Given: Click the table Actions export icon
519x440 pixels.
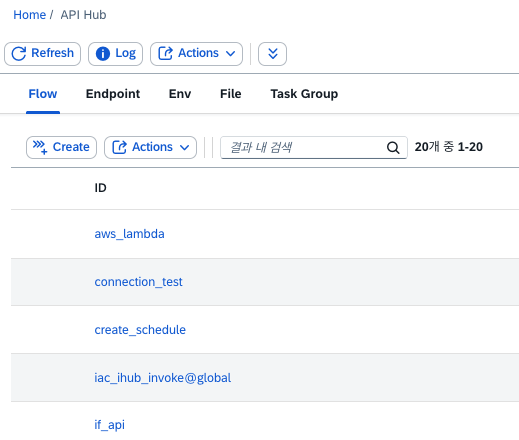Looking at the screenshot, I should (x=119, y=147).
